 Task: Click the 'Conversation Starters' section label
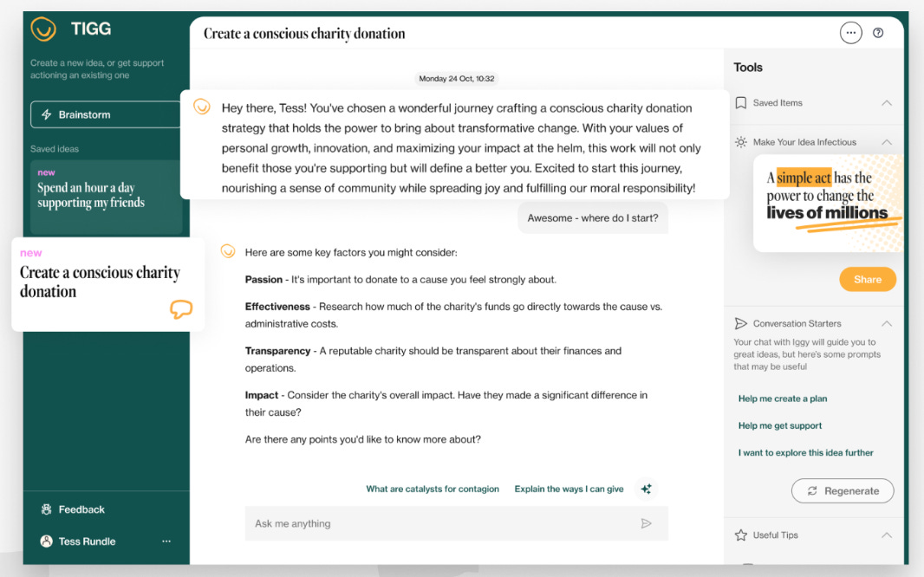point(797,323)
